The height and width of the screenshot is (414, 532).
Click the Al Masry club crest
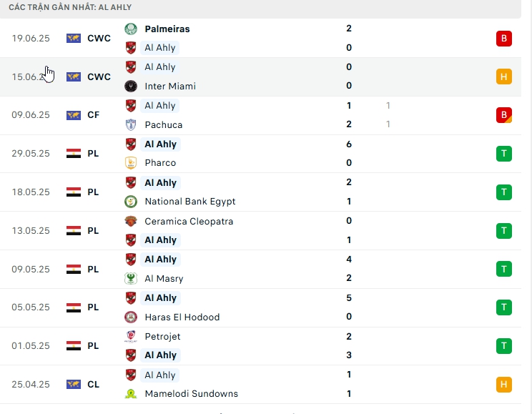click(131, 279)
